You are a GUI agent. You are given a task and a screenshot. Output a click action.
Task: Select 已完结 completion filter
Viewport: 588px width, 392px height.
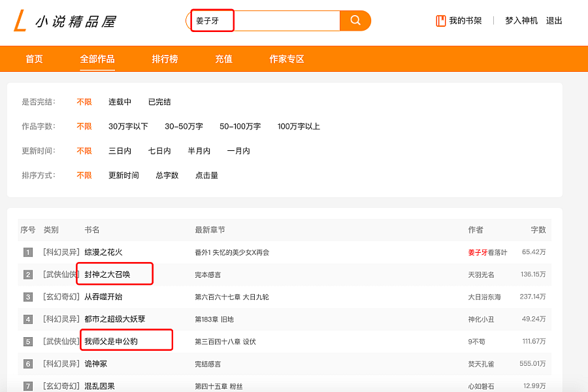(159, 102)
